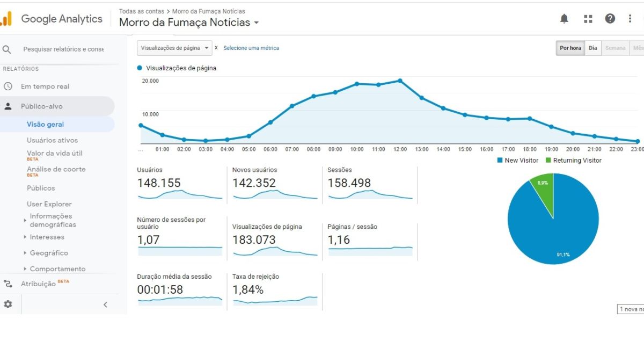The image size is (644, 363).
Task: Click the search reports input field
Action: pos(63,49)
